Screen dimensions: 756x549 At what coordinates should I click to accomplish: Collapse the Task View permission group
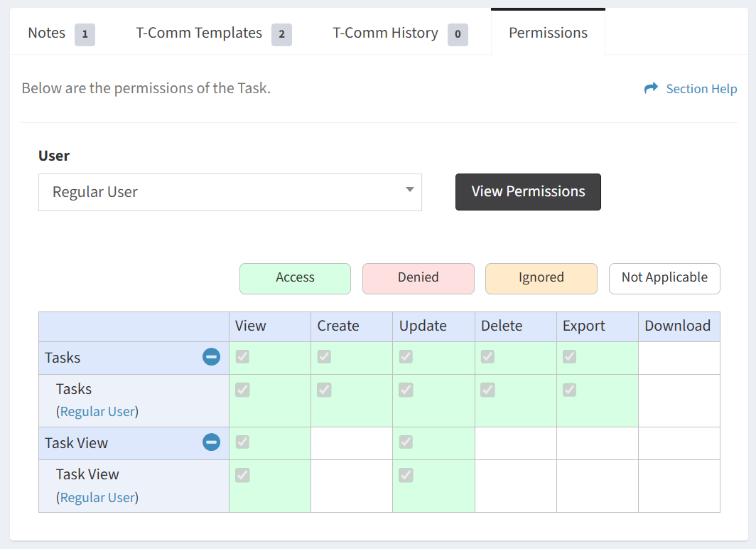point(211,442)
